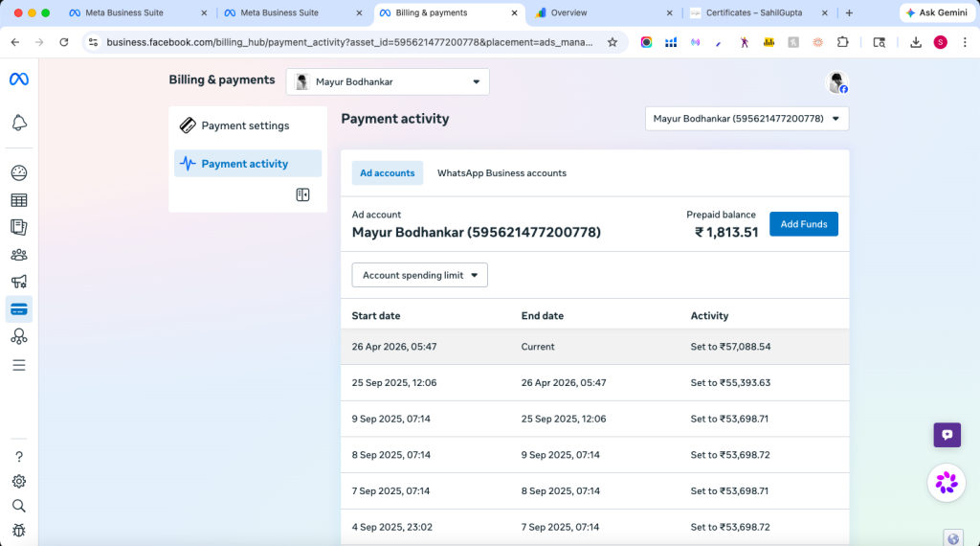Open the Events Manager nodes icon
The image size is (980, 546).
tap(19, 336)
